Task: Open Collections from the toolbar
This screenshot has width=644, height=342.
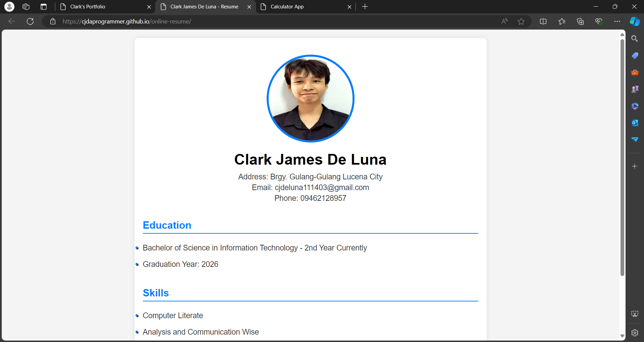Action: point(580,21)
